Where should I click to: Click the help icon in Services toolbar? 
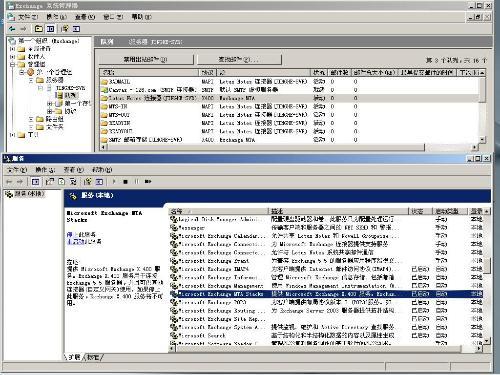tap(88, 182)
